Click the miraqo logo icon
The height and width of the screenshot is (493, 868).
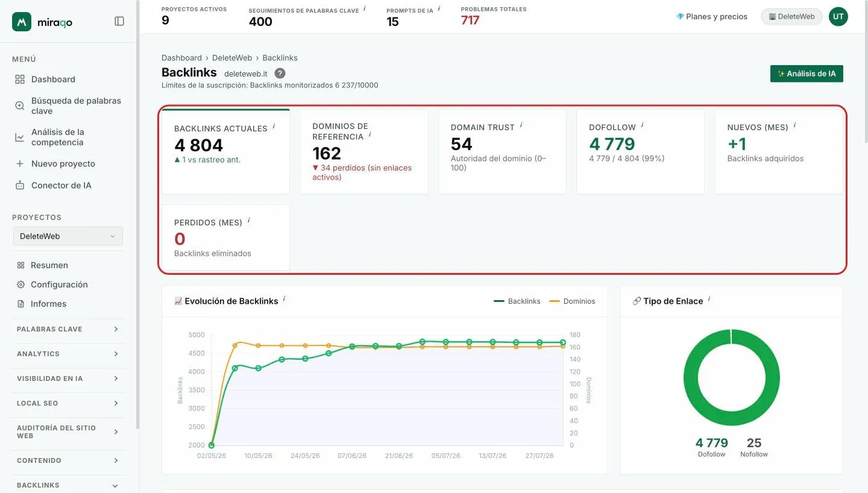click(22, 22)
